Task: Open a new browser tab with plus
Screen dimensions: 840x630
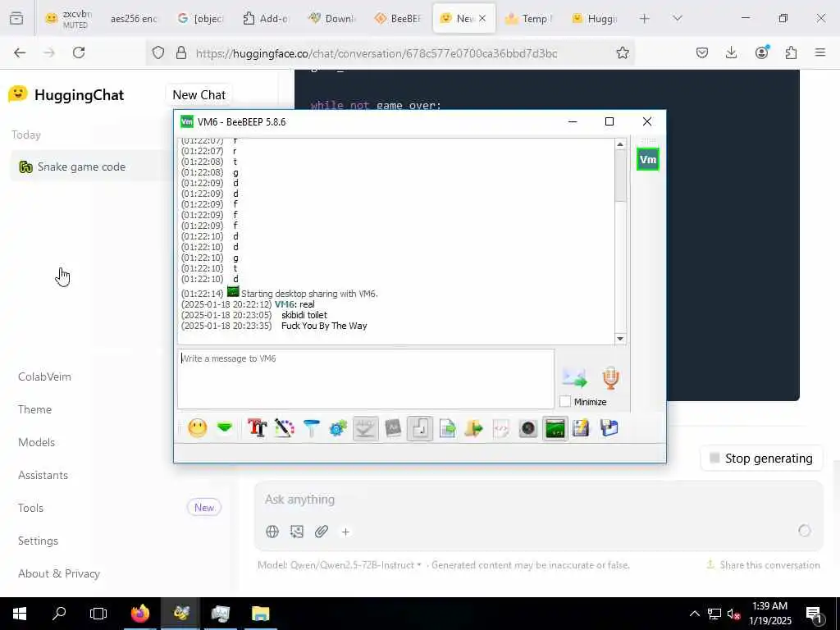Action: tap(645, 18)
